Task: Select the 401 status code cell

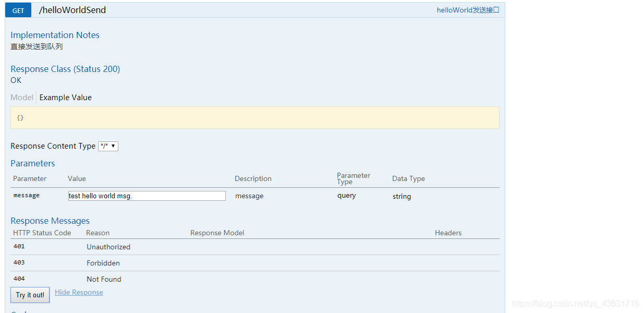Action: [19, 246]
